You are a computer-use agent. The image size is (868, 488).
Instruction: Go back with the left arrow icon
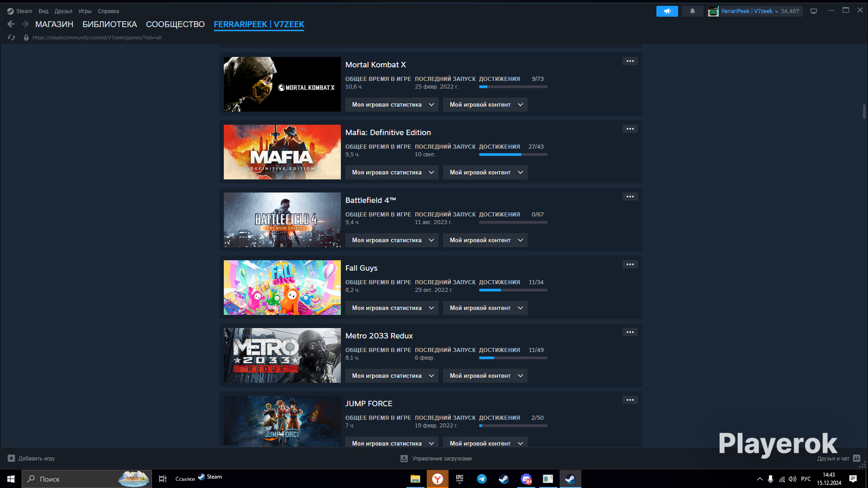coord(11,24)
